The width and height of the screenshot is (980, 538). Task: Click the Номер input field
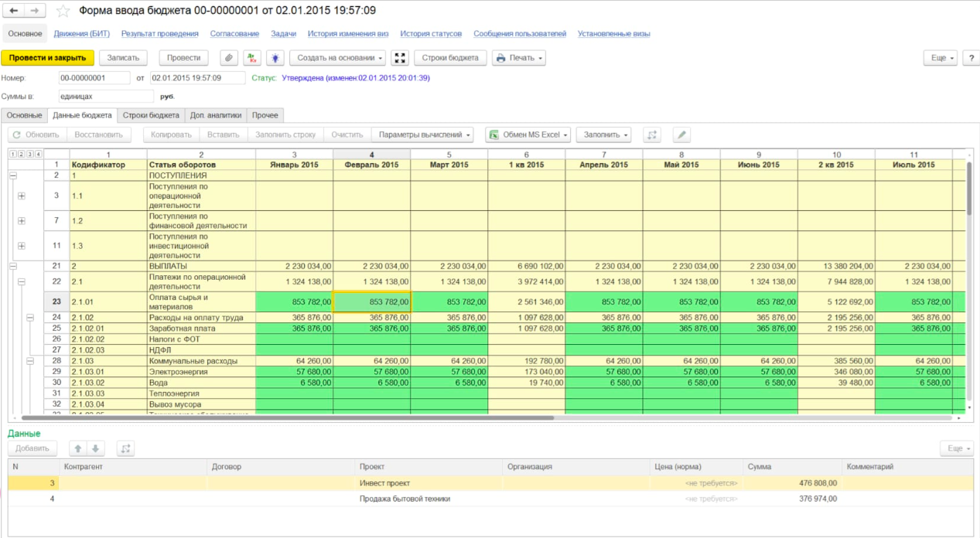[x=94, y=78]
